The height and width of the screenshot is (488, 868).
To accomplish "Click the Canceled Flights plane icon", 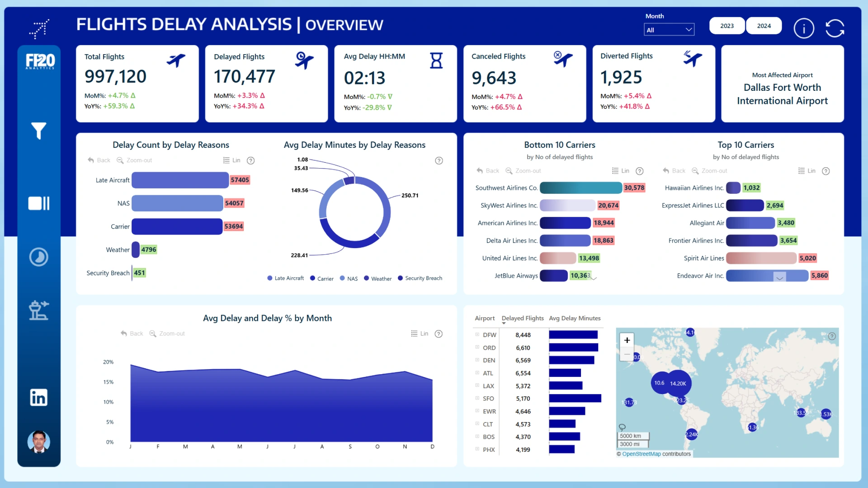I will click(563, 59).
